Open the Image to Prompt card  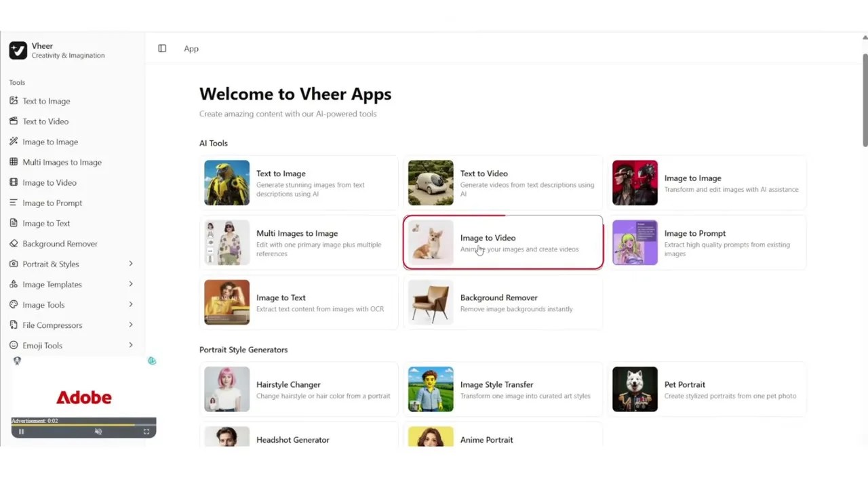(707, 243)
